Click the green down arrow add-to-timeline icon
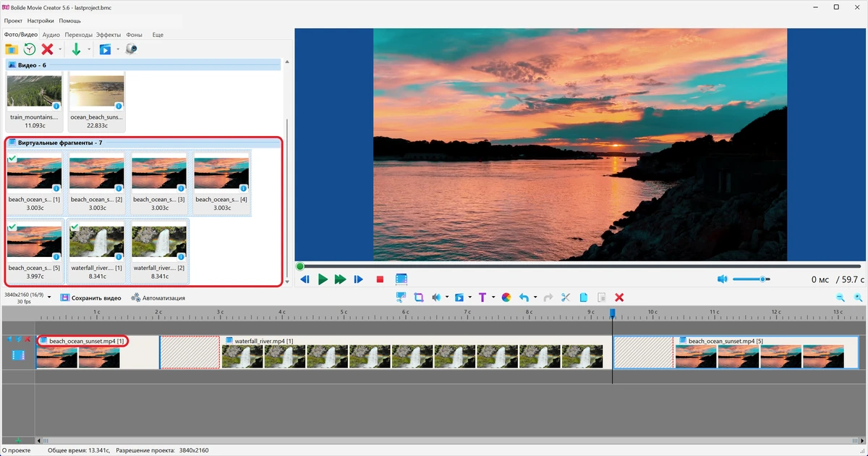 tap(76, 49)
